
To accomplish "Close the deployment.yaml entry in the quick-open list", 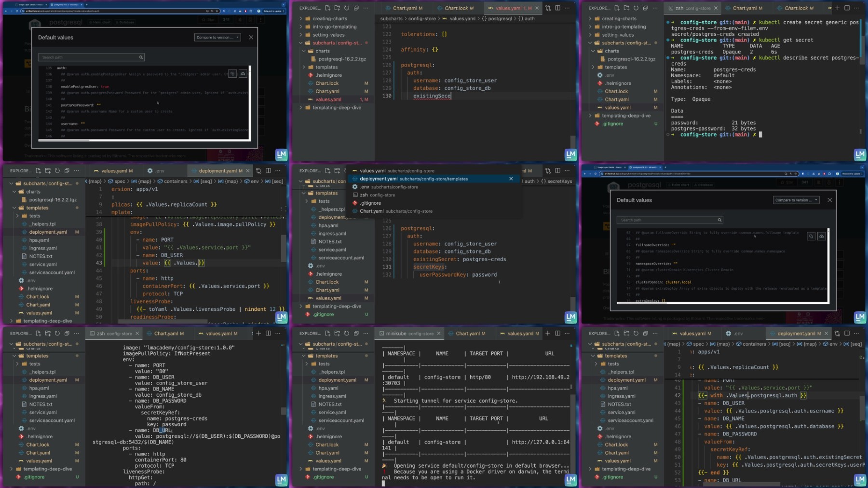I will (x=511, y=179).
